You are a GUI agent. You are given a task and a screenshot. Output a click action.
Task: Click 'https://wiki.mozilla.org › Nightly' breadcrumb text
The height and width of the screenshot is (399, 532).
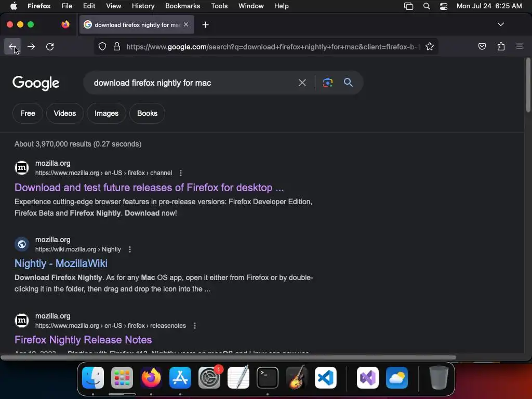click(78, 249)
